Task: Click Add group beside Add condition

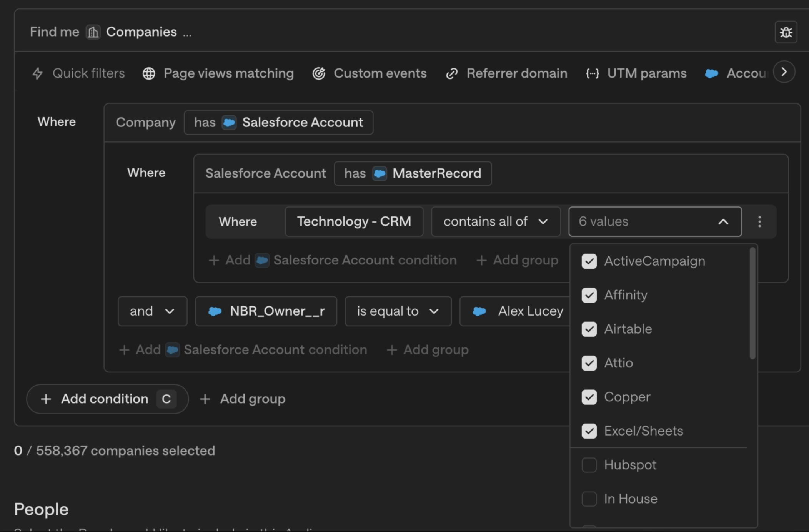Action: click(243, 399)
